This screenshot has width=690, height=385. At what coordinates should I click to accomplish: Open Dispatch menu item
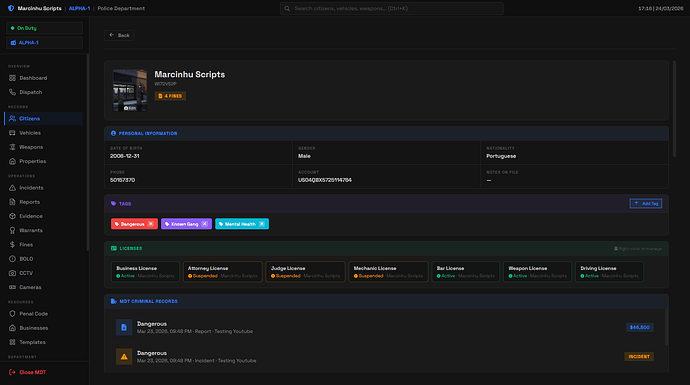tap(44, 92)
